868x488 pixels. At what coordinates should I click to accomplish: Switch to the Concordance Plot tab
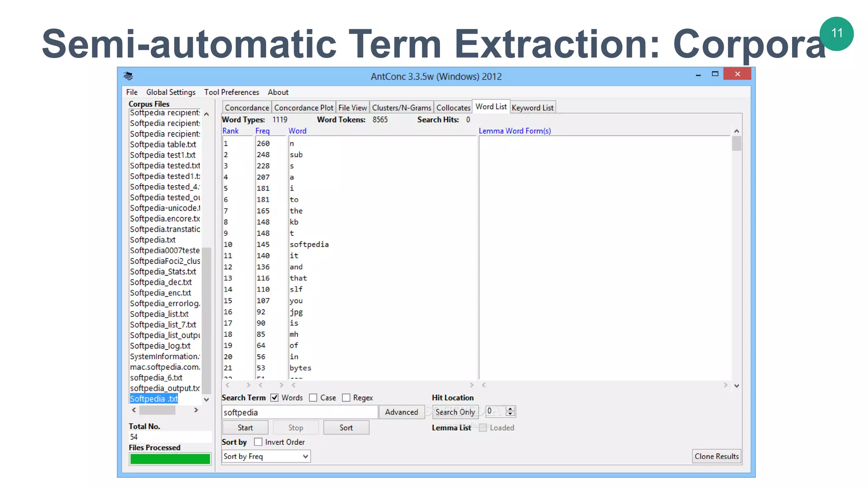coord(303,108)
